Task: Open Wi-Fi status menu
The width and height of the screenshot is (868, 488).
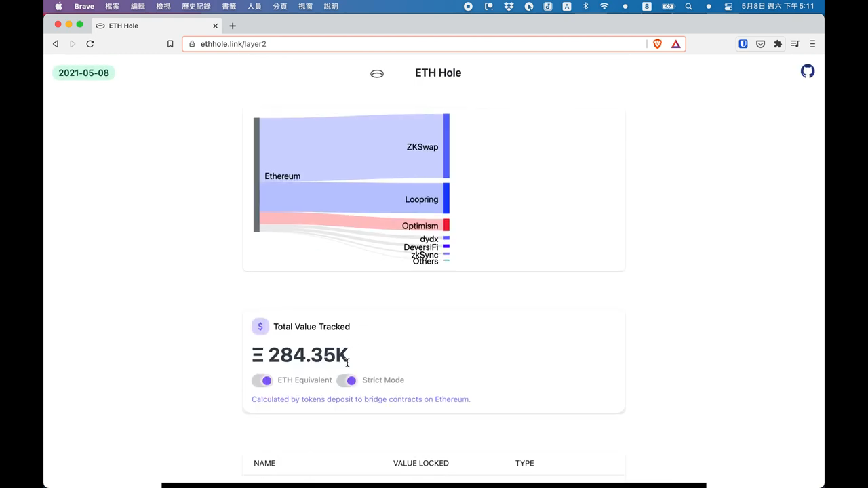Action: coord(604,6)
